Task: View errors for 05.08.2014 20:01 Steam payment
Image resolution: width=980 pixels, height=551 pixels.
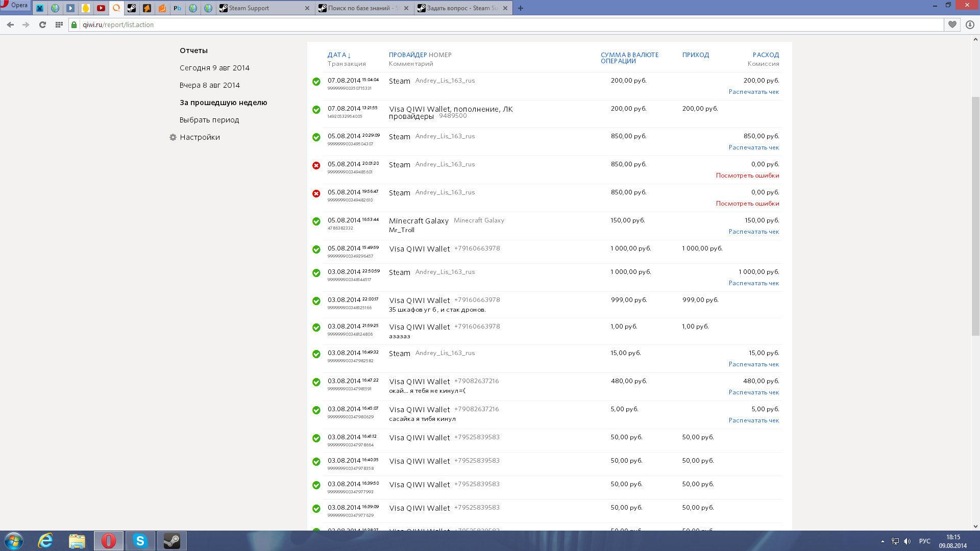Action: click(747, 176)
